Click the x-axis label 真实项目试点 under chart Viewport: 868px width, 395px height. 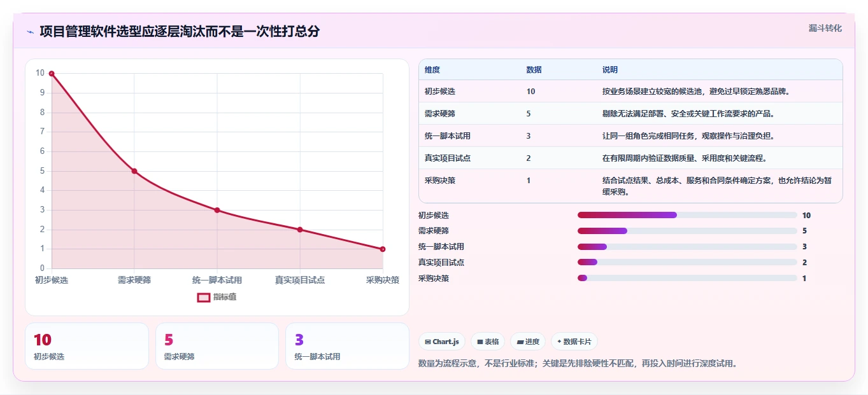[300, 280]
